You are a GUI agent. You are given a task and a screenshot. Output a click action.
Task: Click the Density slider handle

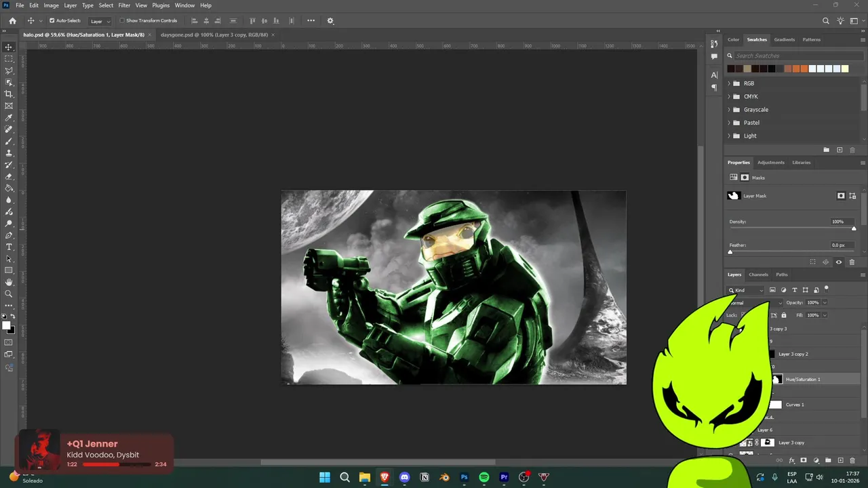(854, 228)
